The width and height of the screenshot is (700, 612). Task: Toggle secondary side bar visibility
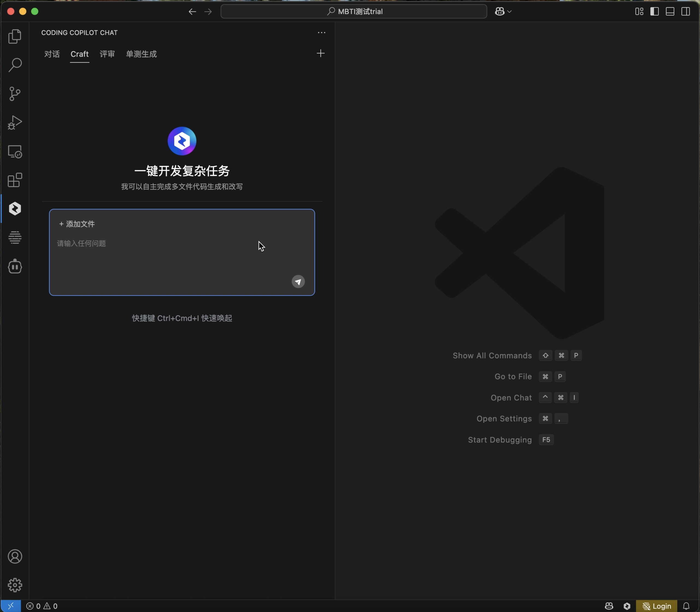[685, 11]
